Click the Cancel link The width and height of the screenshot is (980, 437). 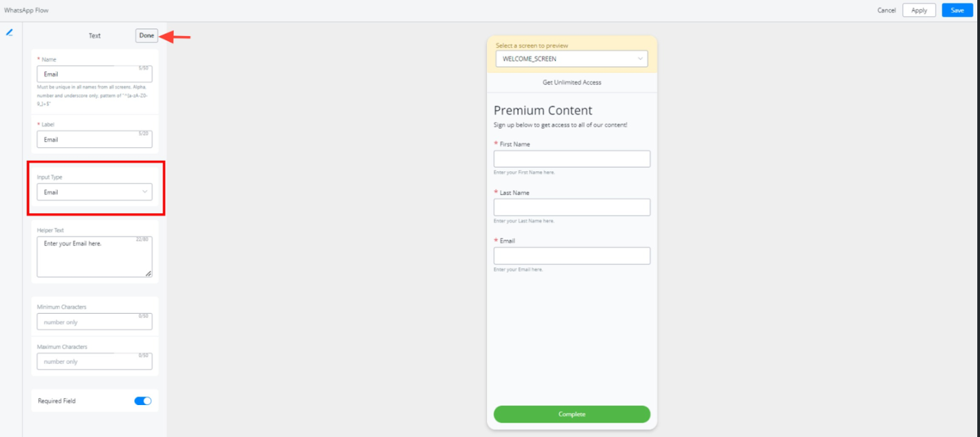tap(886, 10)
